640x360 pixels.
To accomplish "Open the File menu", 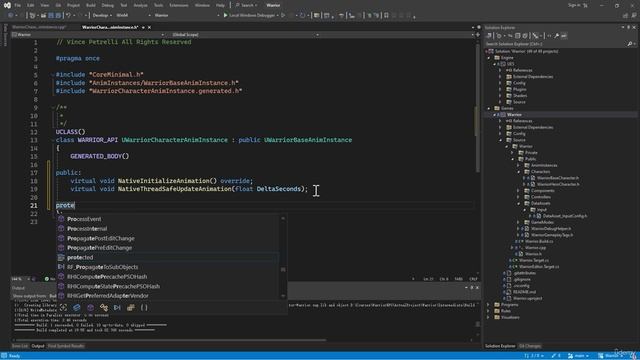I will pyautogui.click(x=18, y=5).
